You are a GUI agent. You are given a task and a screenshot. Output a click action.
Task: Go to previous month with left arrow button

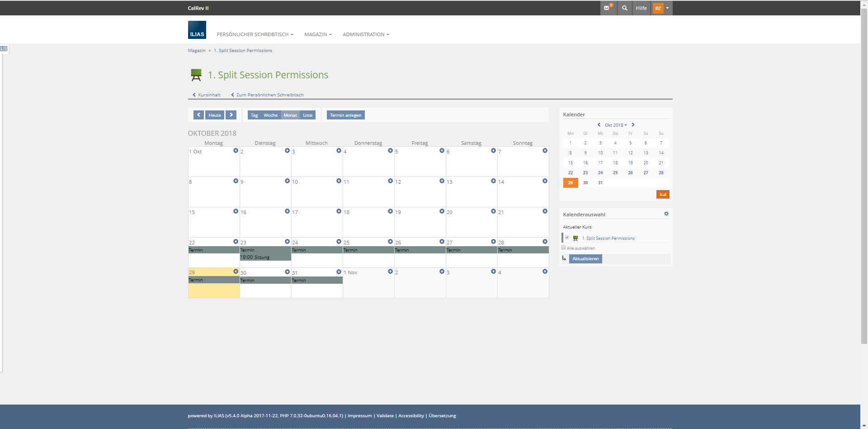[x=198, y=115]
